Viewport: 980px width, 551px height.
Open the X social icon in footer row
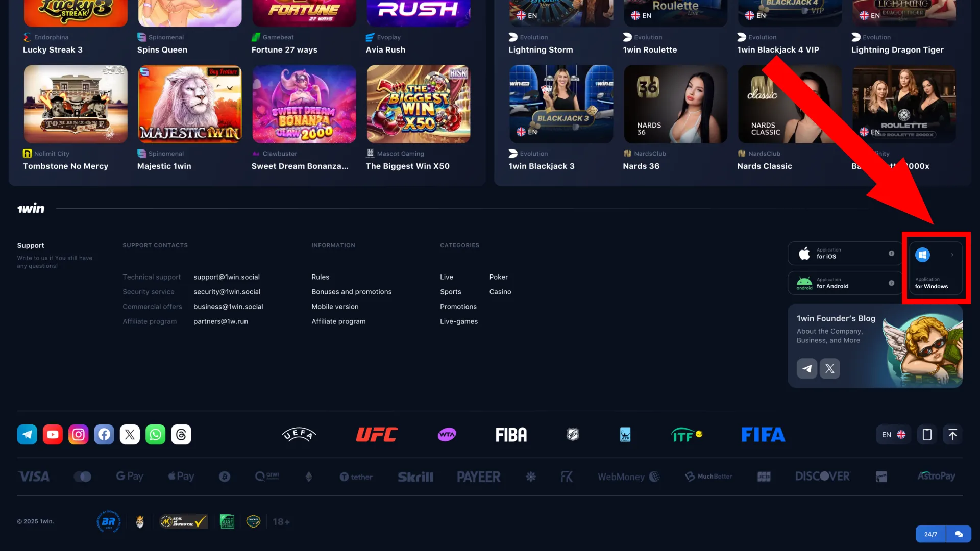tap(130, 435)
